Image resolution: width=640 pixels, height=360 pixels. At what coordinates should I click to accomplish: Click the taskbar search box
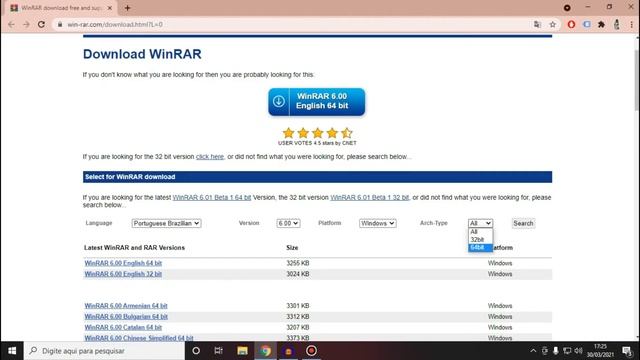104,351
